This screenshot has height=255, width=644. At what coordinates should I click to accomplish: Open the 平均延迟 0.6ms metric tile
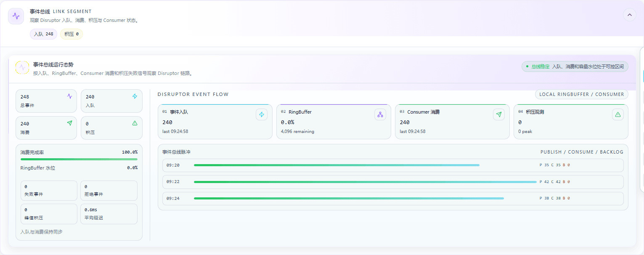[109, 214]
